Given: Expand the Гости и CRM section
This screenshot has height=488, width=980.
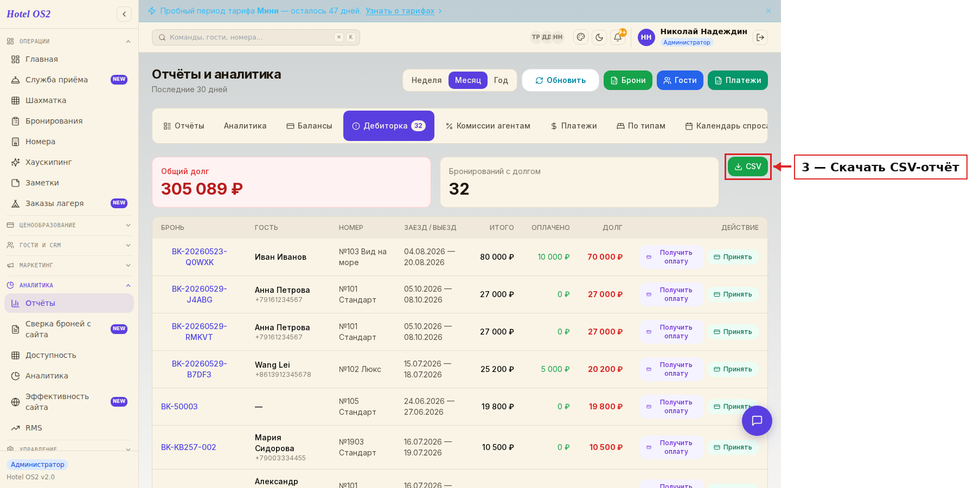Looking at the screenshot, I should [x=69, y=245].
